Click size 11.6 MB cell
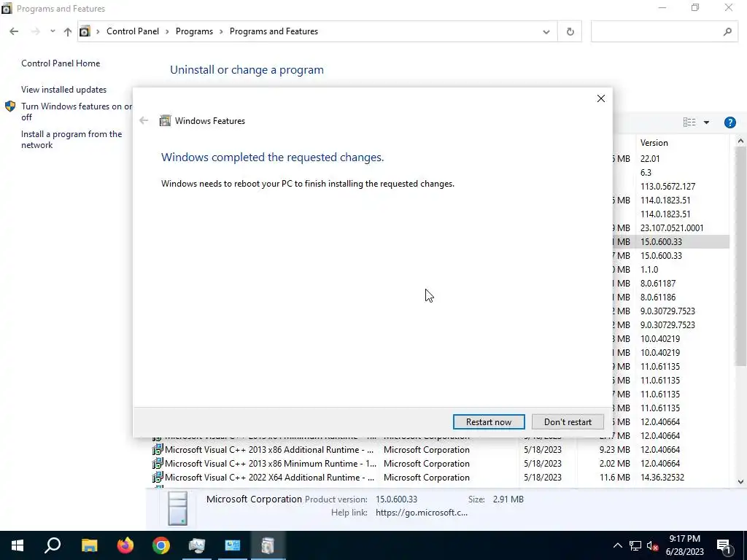Image resolution: width=747 pixels, height=560 pixels. point(614,477)
